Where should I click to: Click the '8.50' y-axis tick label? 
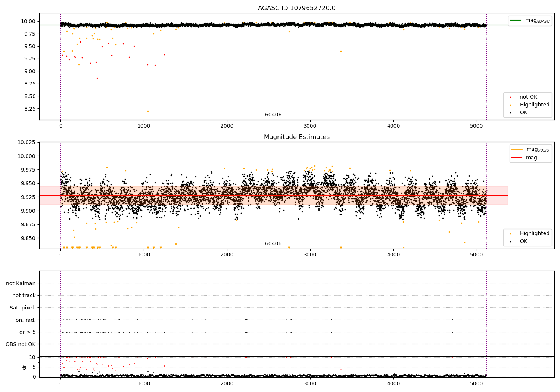pyautogui.click(x=30, y=96)
